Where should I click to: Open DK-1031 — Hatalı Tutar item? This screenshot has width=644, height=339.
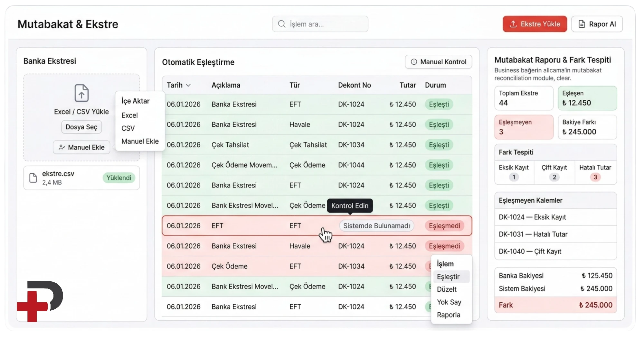533,234
